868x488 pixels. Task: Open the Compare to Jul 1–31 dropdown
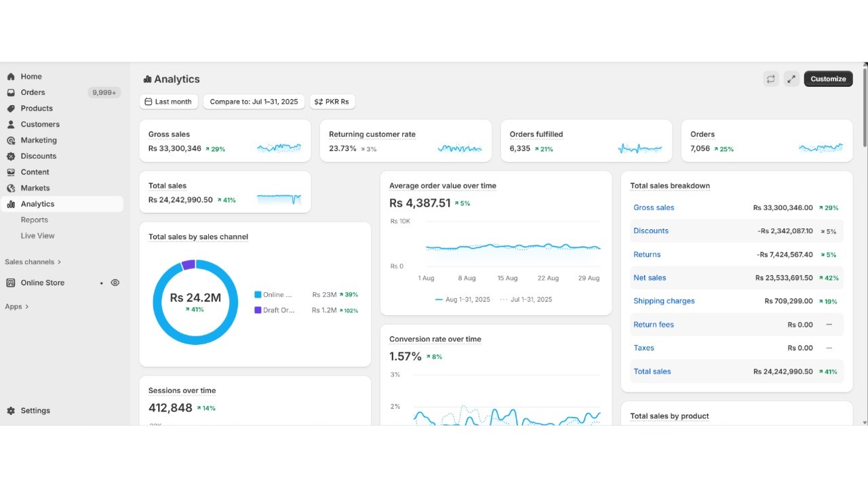(254, 102)
